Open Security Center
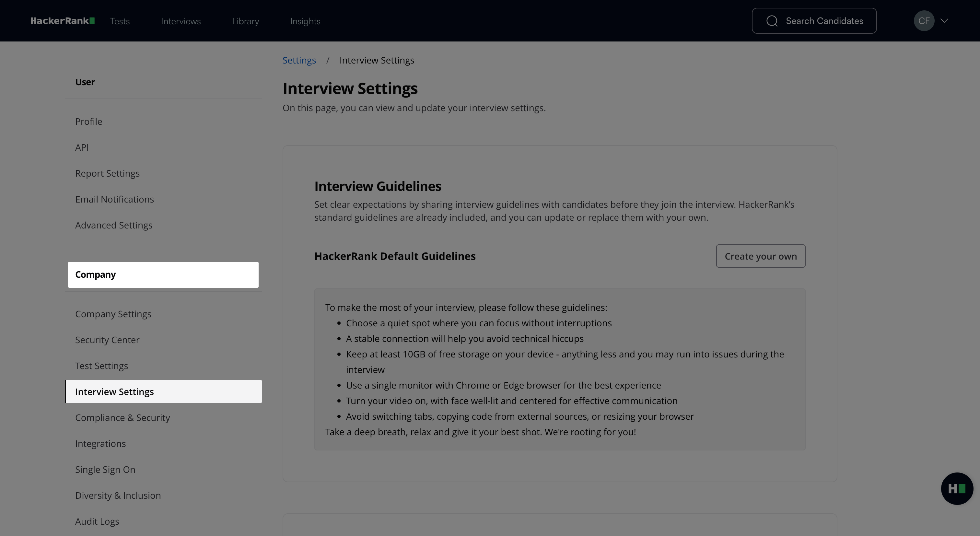This screenshot has width=980, height=536. [x=107, y=340]
